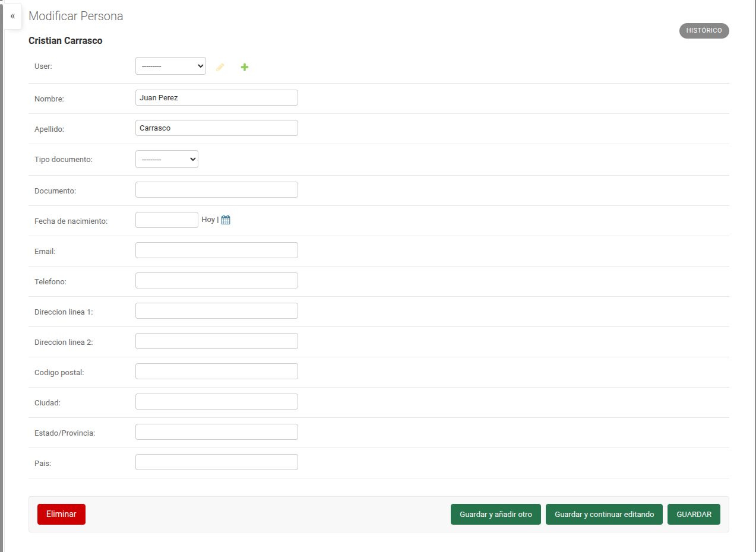This screenshot has width=756, height=552.
Task: Click inside the Ciudad field
Action: (216, 401)
